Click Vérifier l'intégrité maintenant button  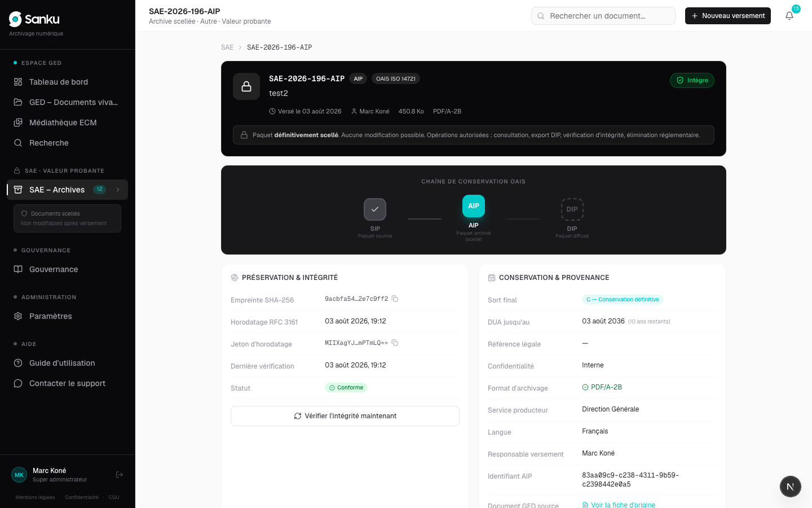pyautogui.click(x=345, y=416)
